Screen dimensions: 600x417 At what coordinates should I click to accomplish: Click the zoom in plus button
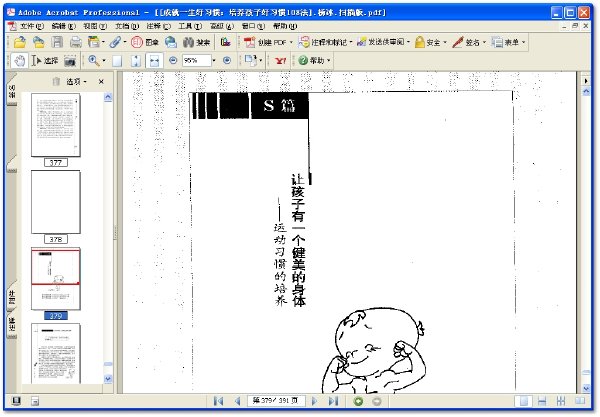[227, 60]
